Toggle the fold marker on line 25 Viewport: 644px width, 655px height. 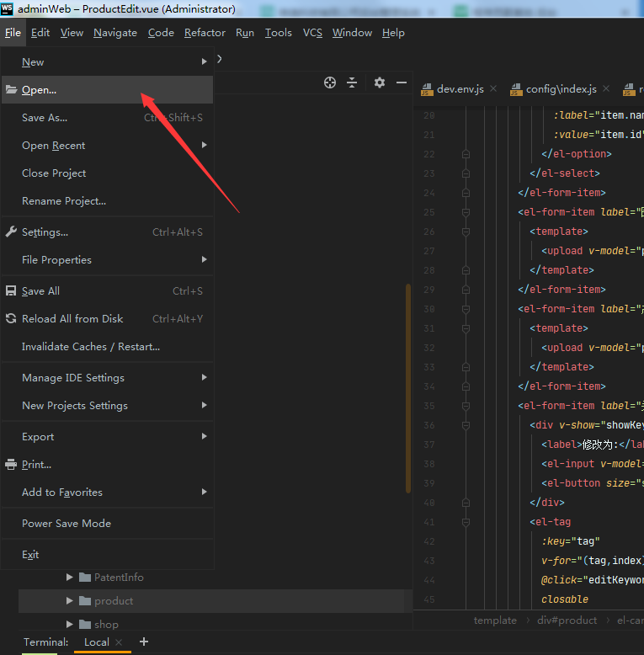tap(466, 212)
